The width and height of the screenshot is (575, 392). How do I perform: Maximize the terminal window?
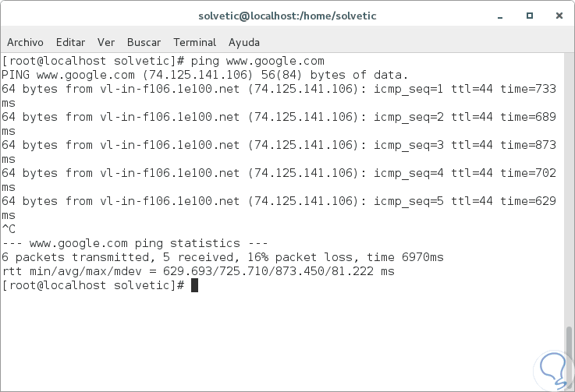point(530,15)
